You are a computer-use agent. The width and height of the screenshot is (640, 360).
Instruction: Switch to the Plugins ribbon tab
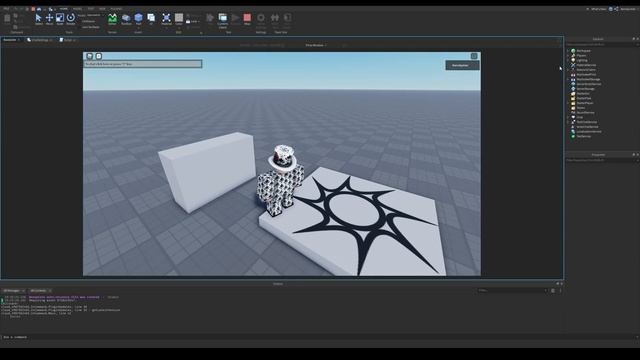click(x=116, y=9)
